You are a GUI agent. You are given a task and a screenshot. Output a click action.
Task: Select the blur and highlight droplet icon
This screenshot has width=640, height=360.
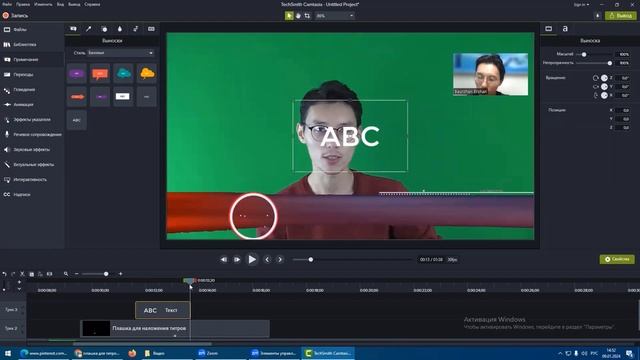tap(120, 29)
